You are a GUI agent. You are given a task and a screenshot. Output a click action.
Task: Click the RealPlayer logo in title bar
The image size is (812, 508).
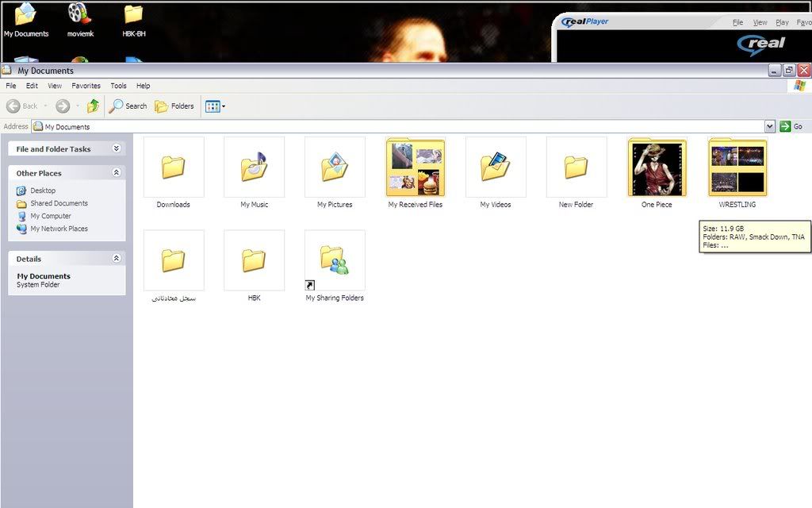585,21
